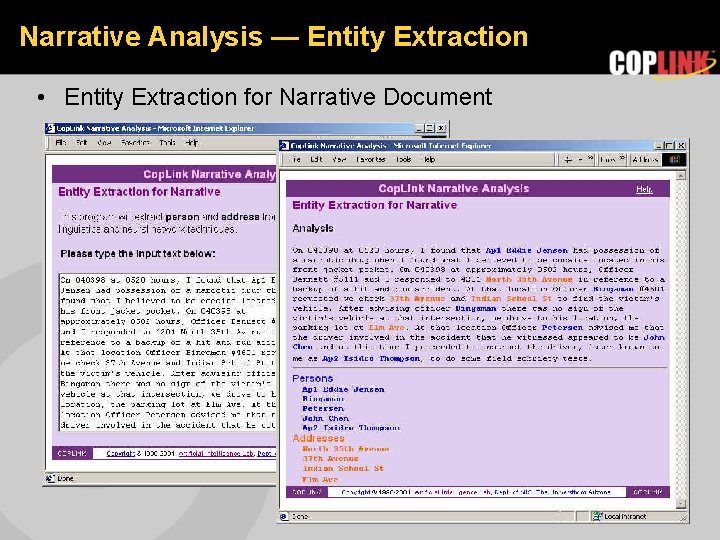Click the copyright footer text in front window
Viewport: 720px width, 540px height.
(476, 492)
